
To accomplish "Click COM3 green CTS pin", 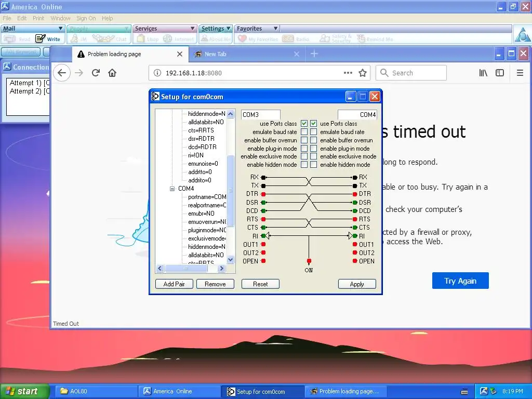I will click(x=263, y=228).
